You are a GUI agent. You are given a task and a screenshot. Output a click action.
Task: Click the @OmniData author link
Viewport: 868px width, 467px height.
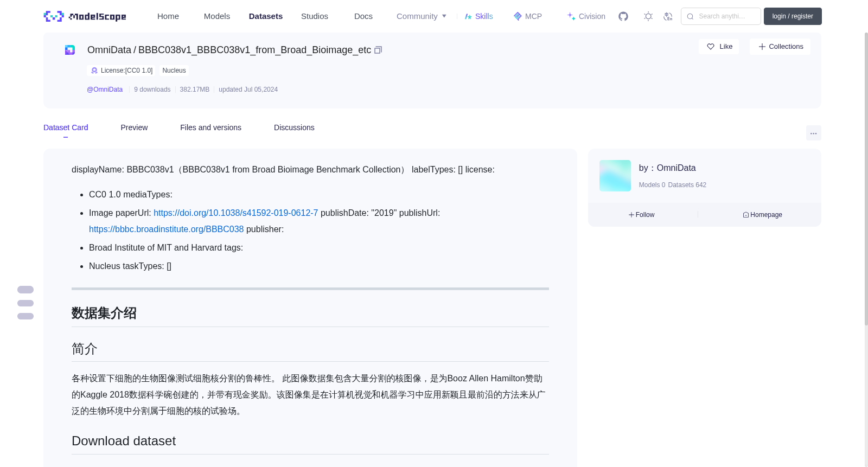[105, 89]
